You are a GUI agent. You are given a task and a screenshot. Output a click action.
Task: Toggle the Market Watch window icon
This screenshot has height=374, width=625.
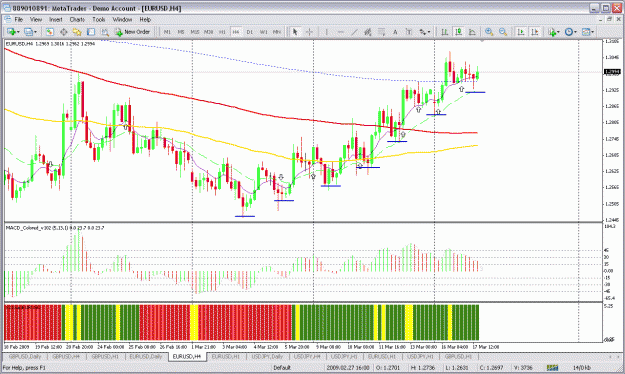49,32
